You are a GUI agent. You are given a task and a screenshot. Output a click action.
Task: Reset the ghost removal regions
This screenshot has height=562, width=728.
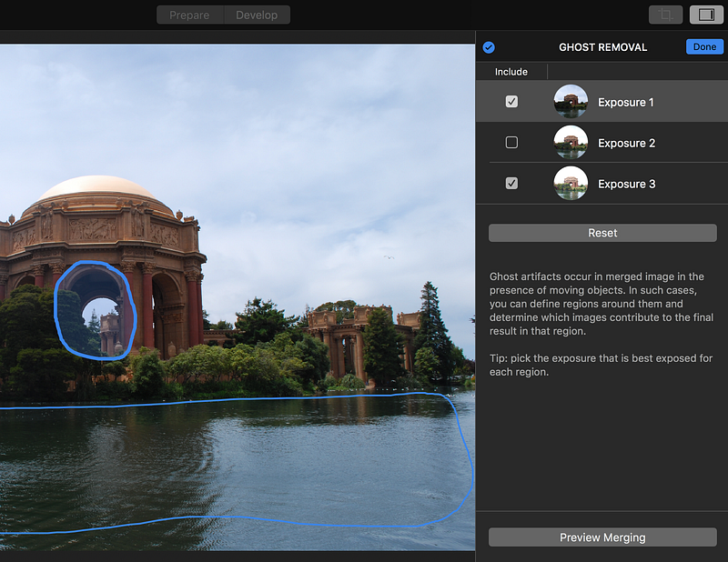(x=602, y=233)
